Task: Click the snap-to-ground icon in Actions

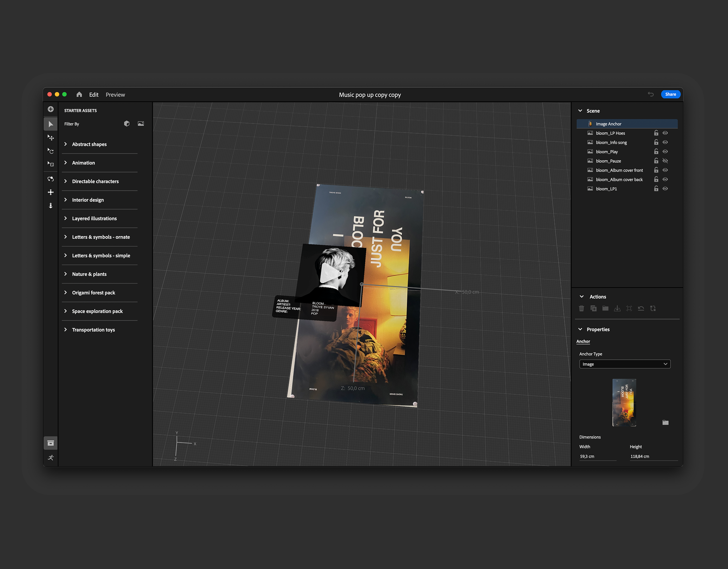Action: [617, 308]
